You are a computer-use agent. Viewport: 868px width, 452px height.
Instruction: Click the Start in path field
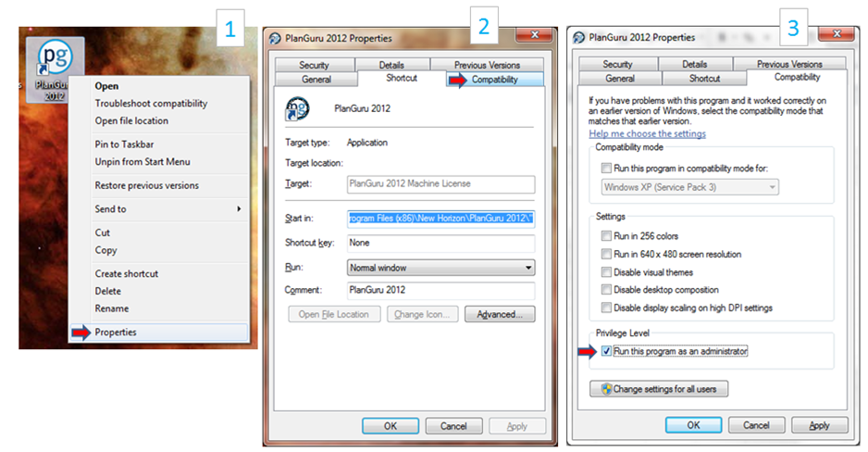[x=440, y=219]
